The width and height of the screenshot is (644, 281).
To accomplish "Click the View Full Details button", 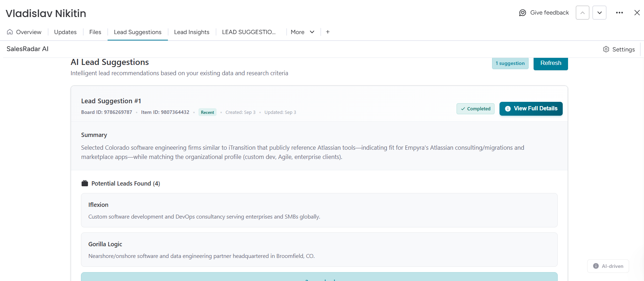I will pos(531,109).
